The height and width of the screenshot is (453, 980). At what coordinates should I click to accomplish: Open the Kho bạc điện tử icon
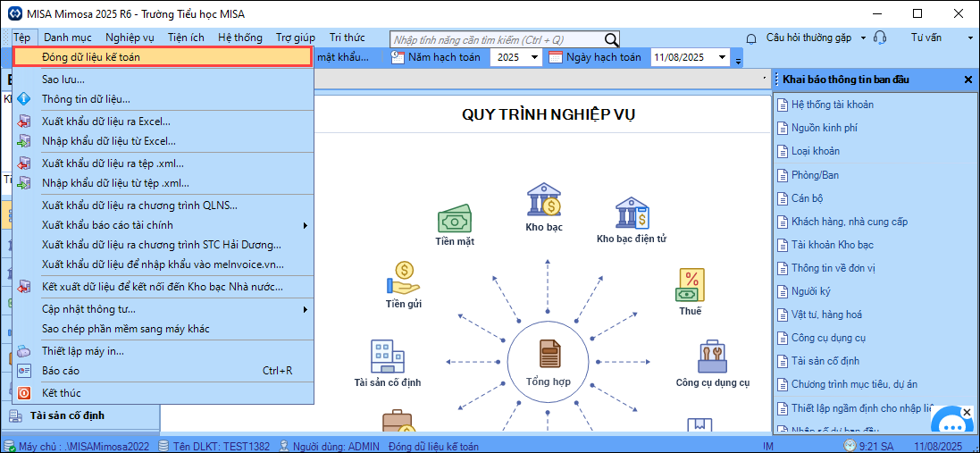click(632, 213)
